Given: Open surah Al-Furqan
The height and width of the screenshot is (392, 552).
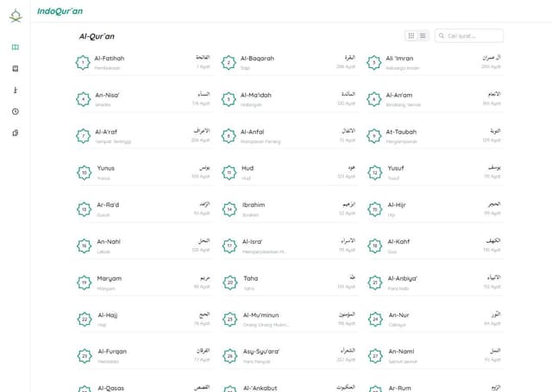Looking at the screenshot, I should point(144,356).
